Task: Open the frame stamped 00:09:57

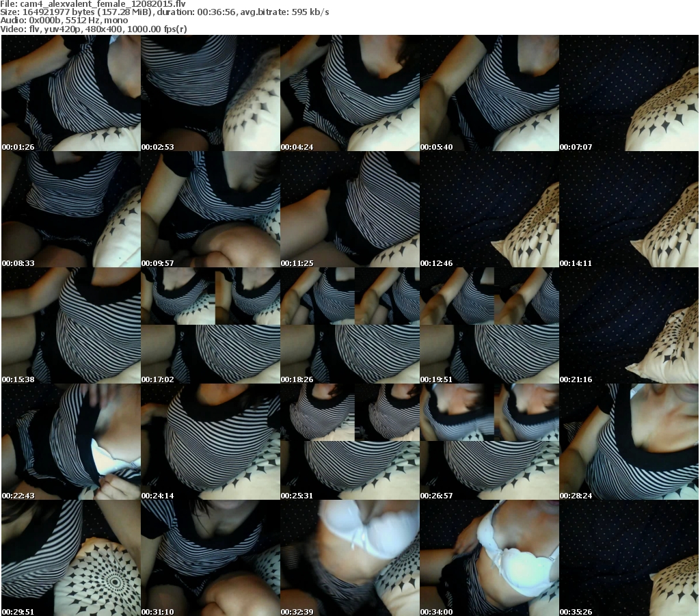Action: pos(211,209)
